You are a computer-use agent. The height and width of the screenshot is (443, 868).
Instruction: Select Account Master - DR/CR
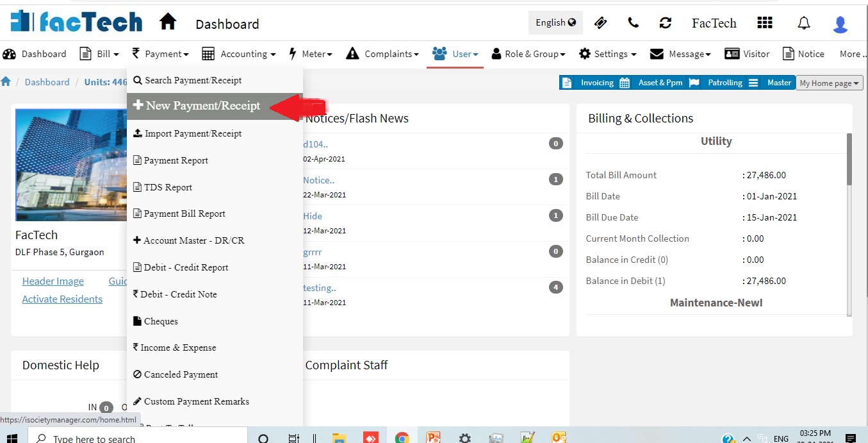point(215,240)
